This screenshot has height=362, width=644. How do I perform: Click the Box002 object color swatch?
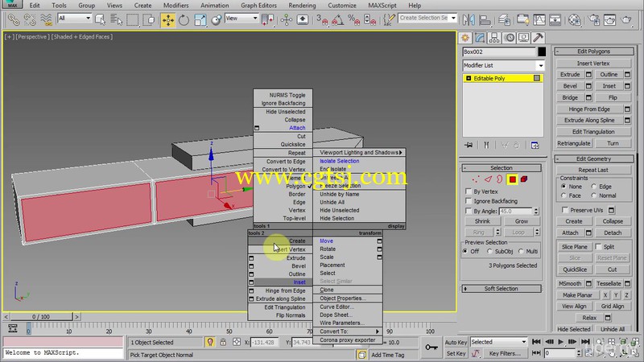tap(542, 51)
